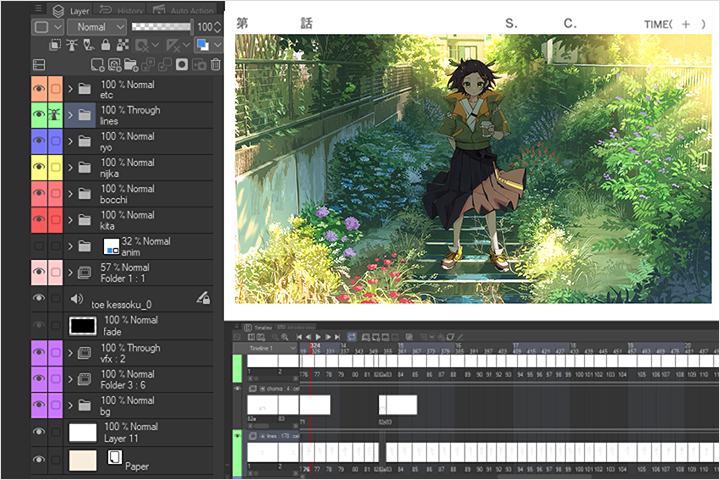Select the Paper layer color thumbnail
Image resolution: width=720 pixels, height=480 pixels.
[x=83, y=460]
